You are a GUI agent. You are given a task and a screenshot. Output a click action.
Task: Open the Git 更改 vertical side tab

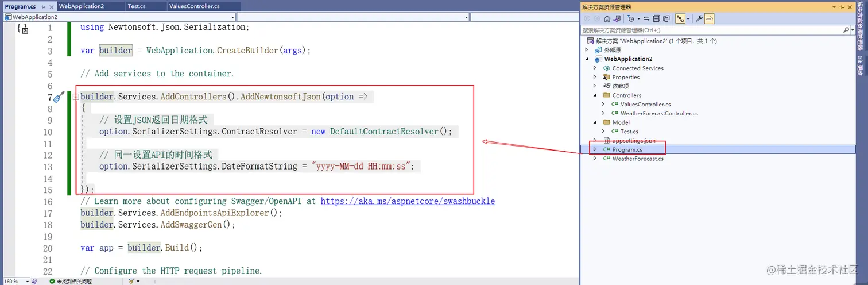860,66
